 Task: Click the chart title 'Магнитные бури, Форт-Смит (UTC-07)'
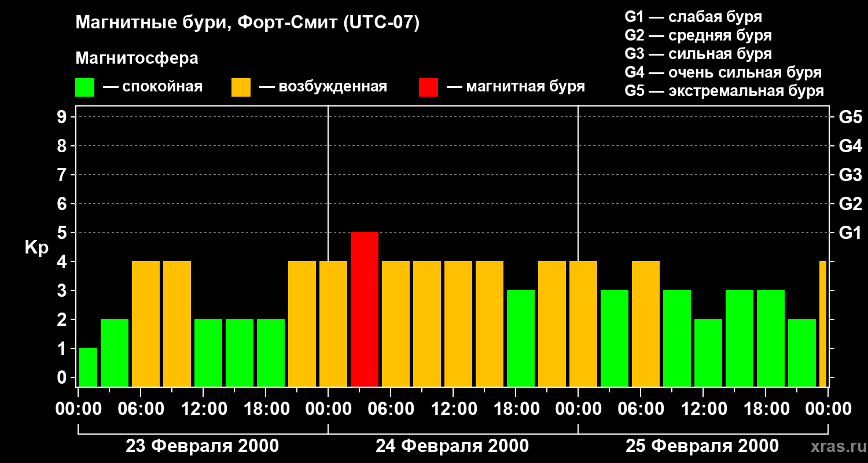[247, 24]
